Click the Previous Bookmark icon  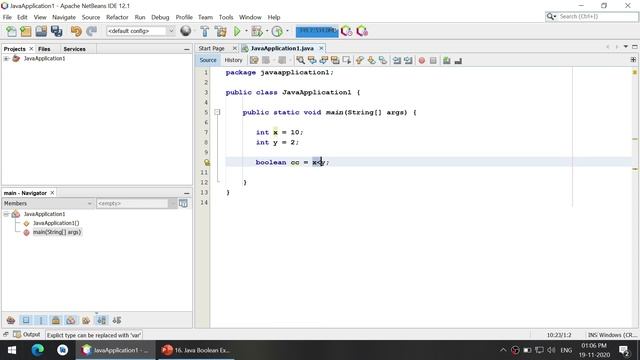tap(360, 60)
